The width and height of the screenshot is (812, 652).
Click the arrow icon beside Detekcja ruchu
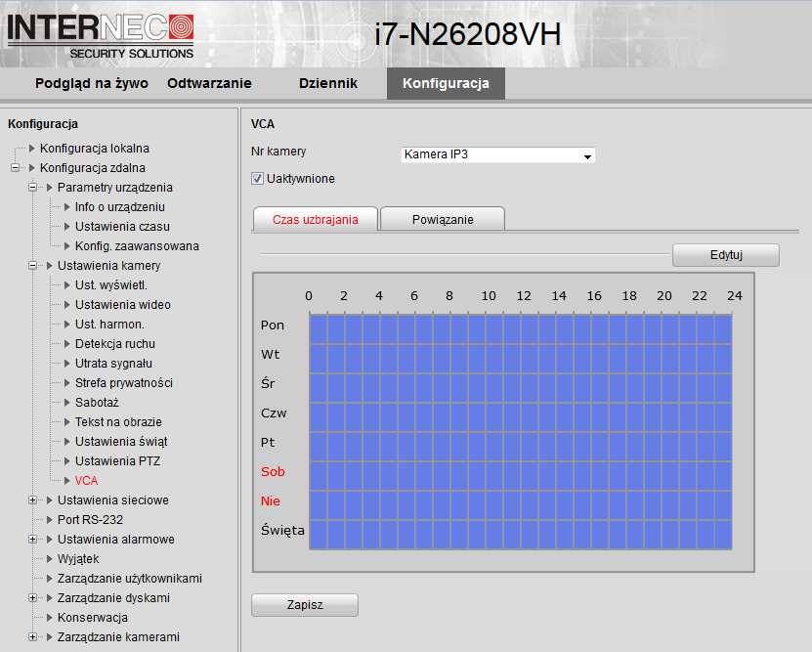pyautogui.click(x=66, y=344)
